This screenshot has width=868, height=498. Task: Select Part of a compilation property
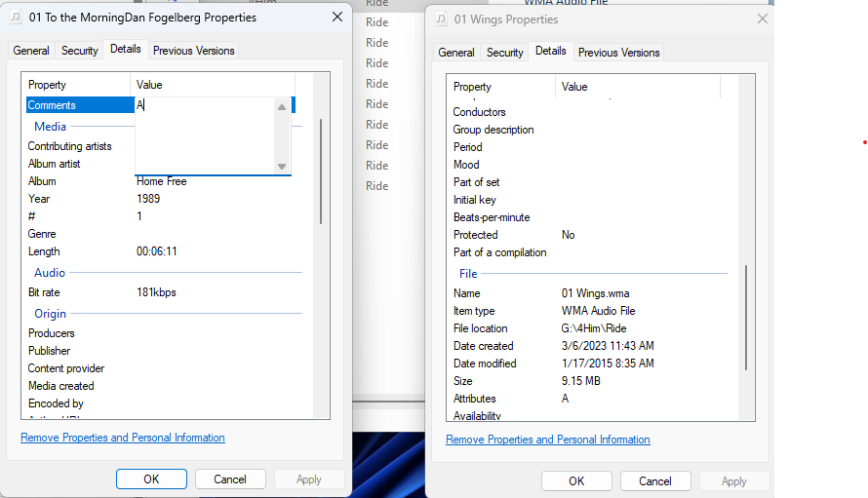pyautogui.click(x=500, y=252)
